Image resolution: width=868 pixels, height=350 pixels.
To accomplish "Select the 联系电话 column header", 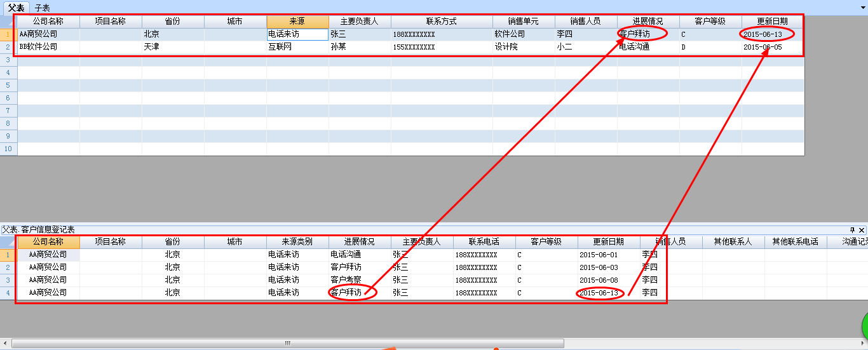I will (x=484, y=242).
